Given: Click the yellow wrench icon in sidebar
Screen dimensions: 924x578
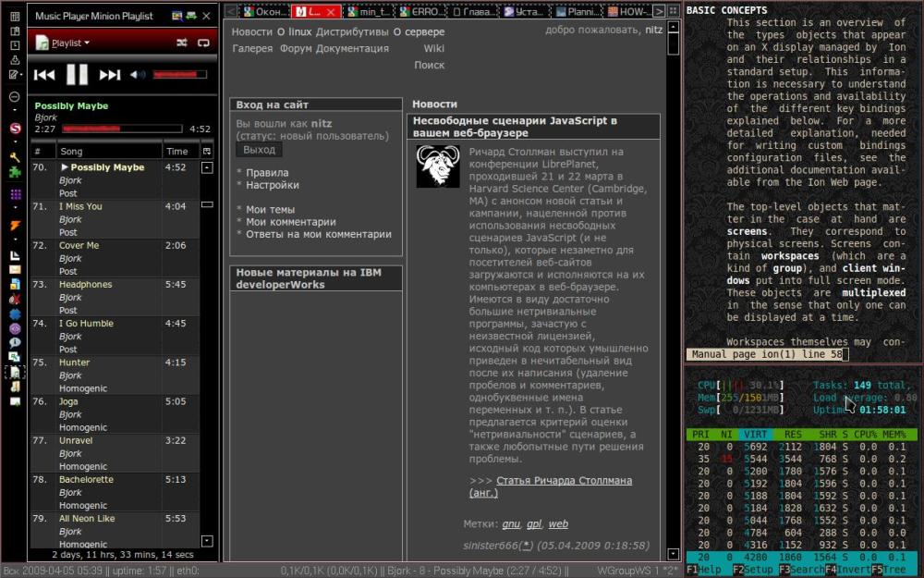Looking at the screenshot, I should coord(15,157).
